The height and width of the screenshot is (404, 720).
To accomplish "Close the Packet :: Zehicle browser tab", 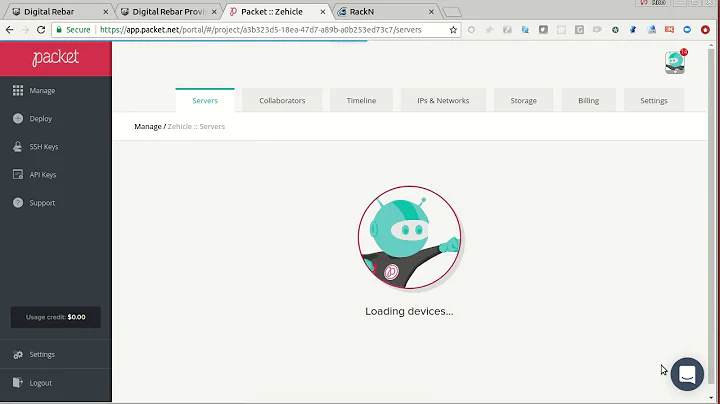I will (x=323, y=12).
